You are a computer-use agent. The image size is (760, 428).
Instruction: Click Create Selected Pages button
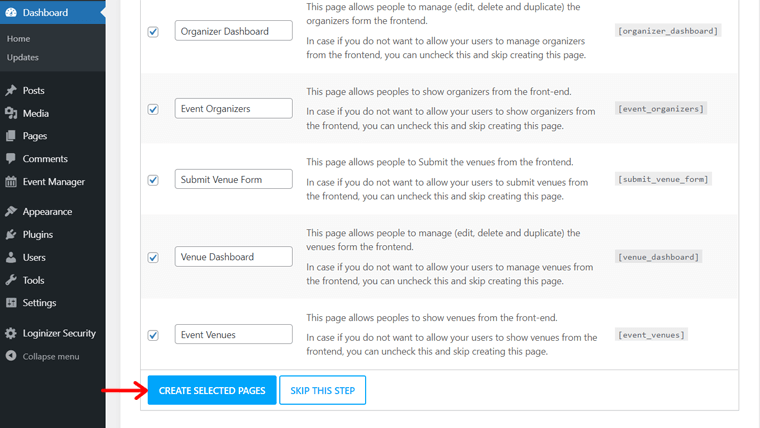212,390
